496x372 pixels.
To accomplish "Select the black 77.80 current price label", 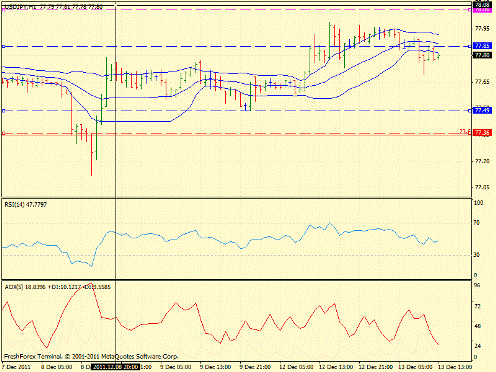I will [482, 55].
